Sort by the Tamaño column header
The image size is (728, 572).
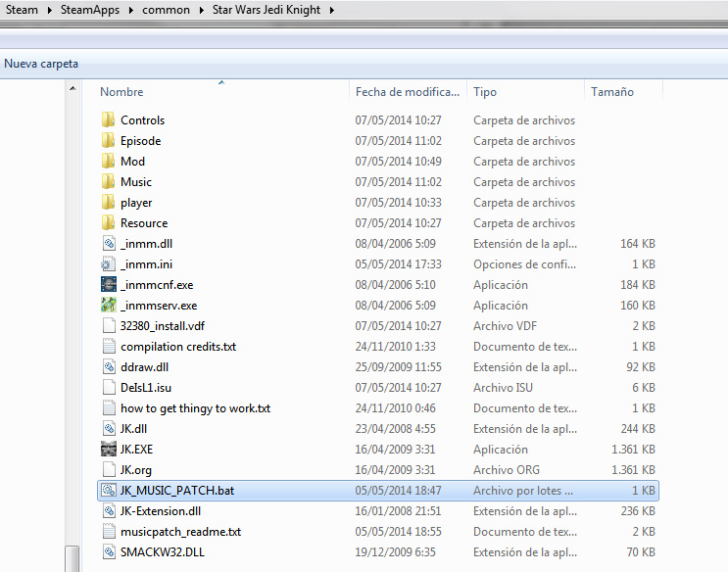(x=612, y=92)
